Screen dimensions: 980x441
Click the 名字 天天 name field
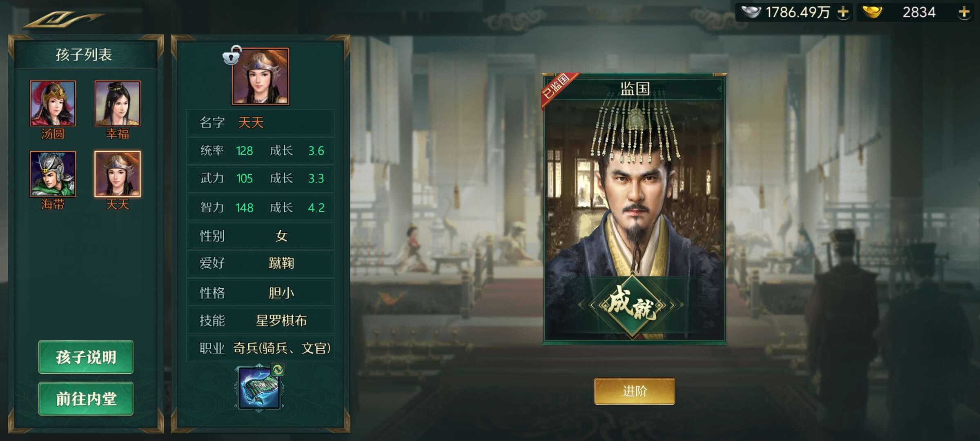tap(261, 122)
